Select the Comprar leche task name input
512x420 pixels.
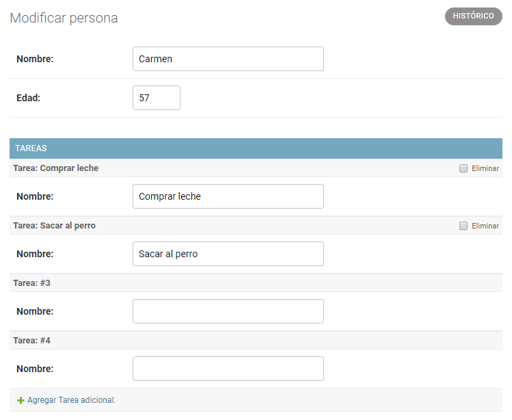[228, 196]
